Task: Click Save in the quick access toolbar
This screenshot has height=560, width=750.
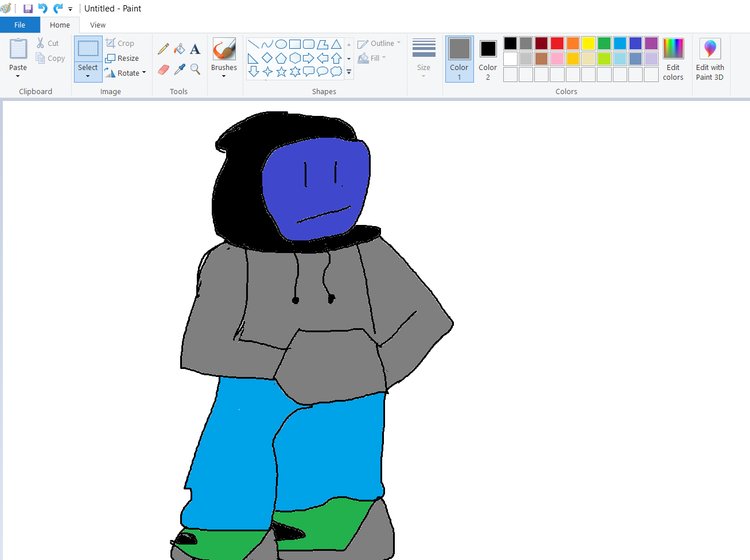Action: tap(28, 8)
